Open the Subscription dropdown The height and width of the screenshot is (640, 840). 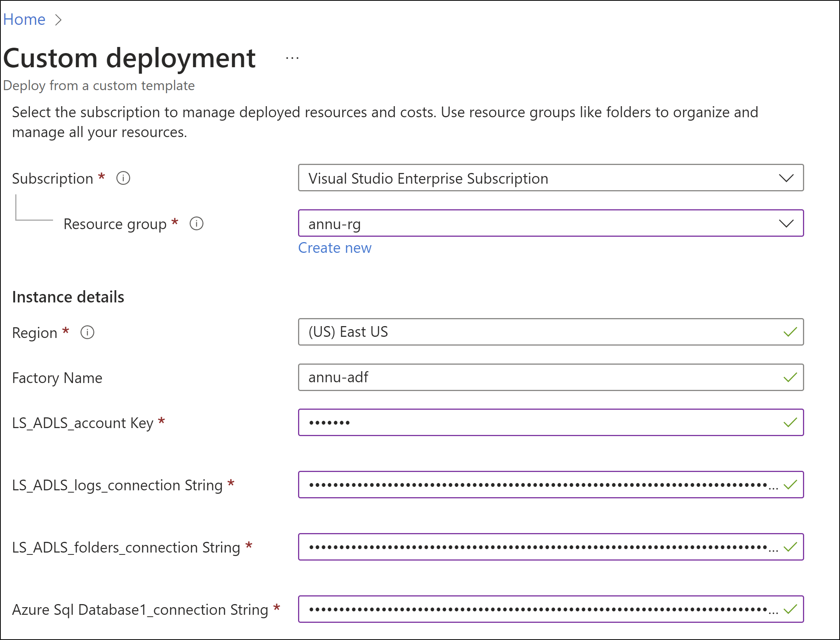(551, 178)
